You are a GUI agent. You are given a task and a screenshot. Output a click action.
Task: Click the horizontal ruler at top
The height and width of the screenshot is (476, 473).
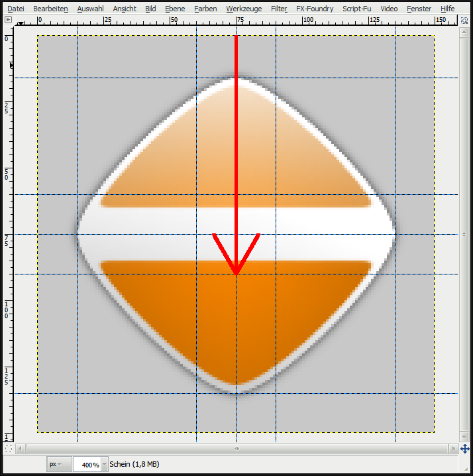point(235,21)
